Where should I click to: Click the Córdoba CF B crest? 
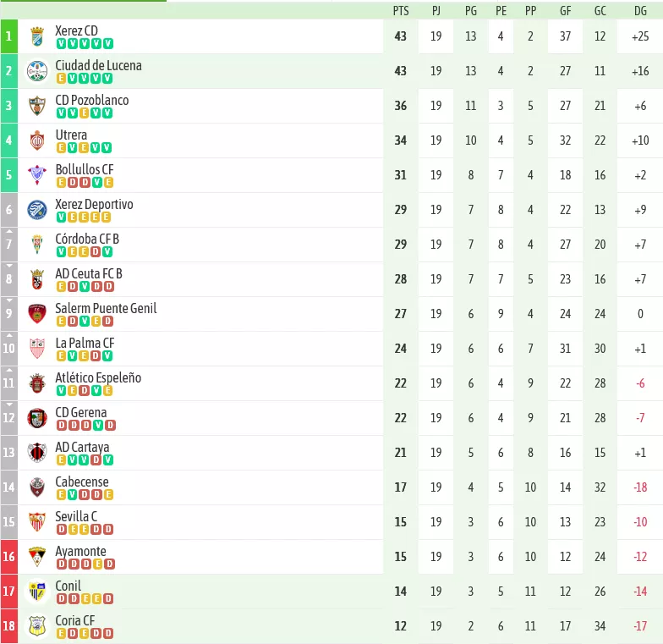pyautogui.click(x=37, y=245)
